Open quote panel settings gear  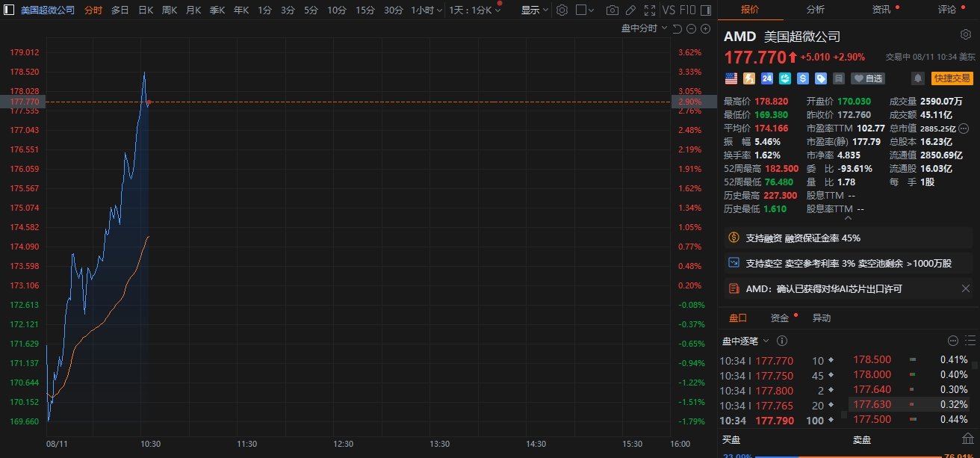[x=965, y=35]
